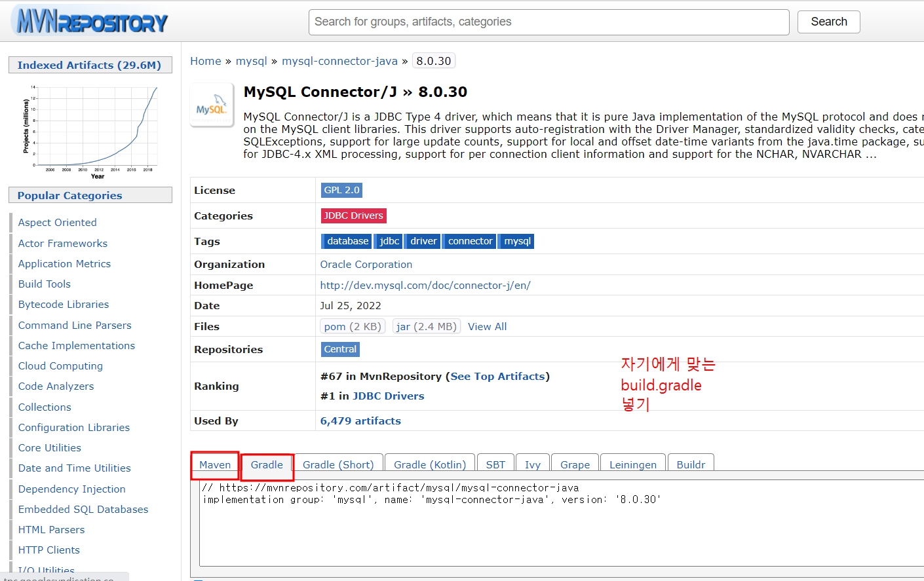Select the jdbc tag

pyautogui.click(x=388, y=241)
